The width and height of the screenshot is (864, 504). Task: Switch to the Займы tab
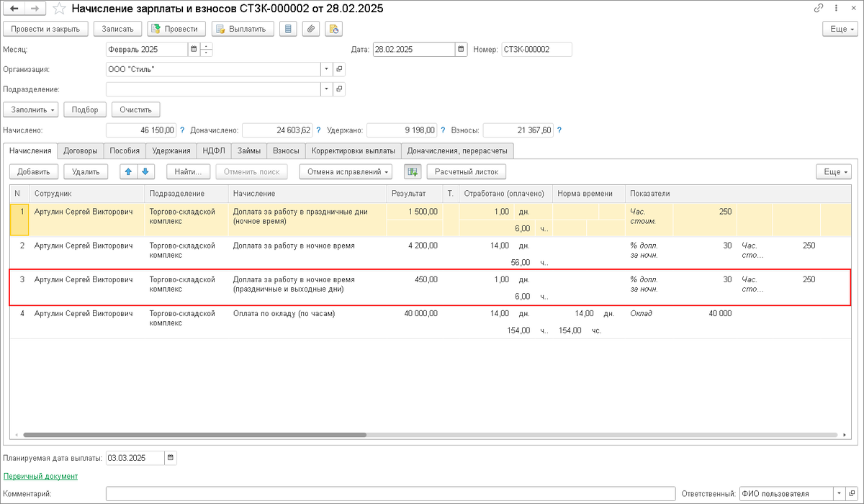[249, 151]
